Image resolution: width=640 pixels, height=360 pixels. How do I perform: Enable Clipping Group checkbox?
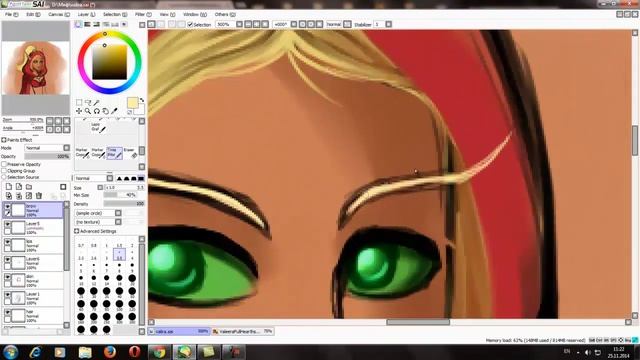tap(4, 171)
